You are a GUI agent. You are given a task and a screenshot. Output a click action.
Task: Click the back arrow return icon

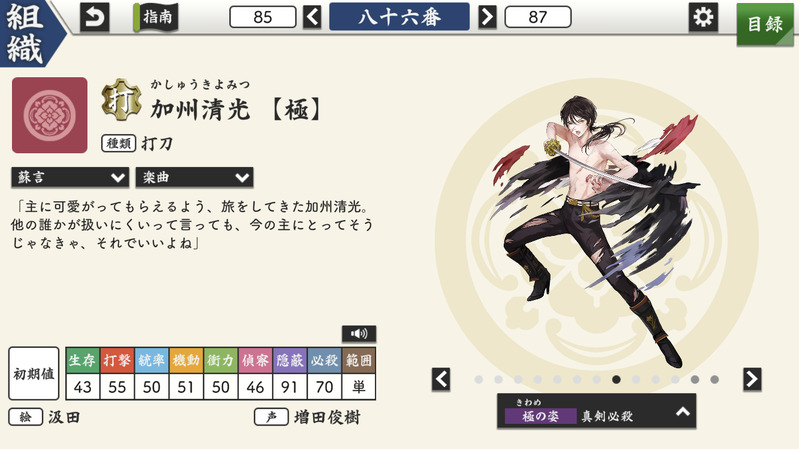(94, 17)
